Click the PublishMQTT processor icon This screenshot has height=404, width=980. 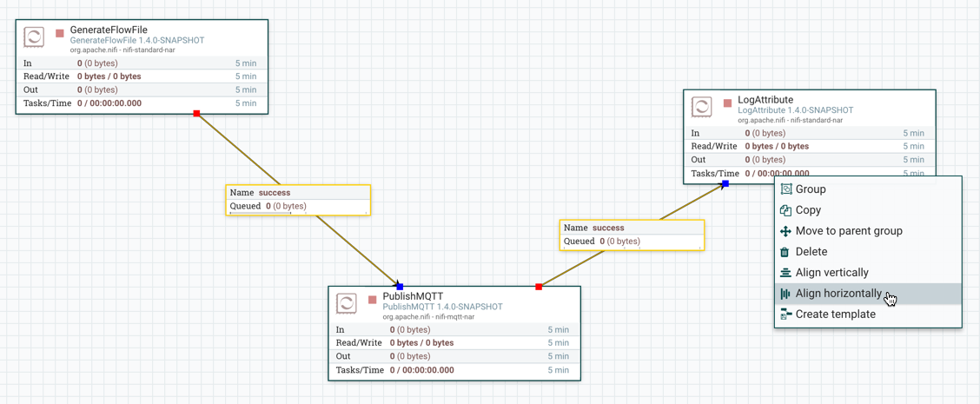pos(347,302)
